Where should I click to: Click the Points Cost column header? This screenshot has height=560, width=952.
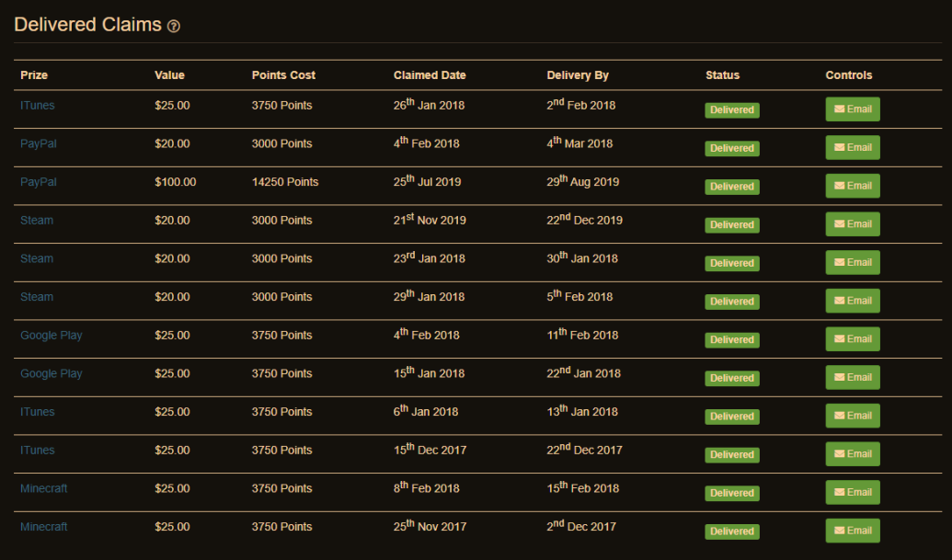(x=283, y=75)
